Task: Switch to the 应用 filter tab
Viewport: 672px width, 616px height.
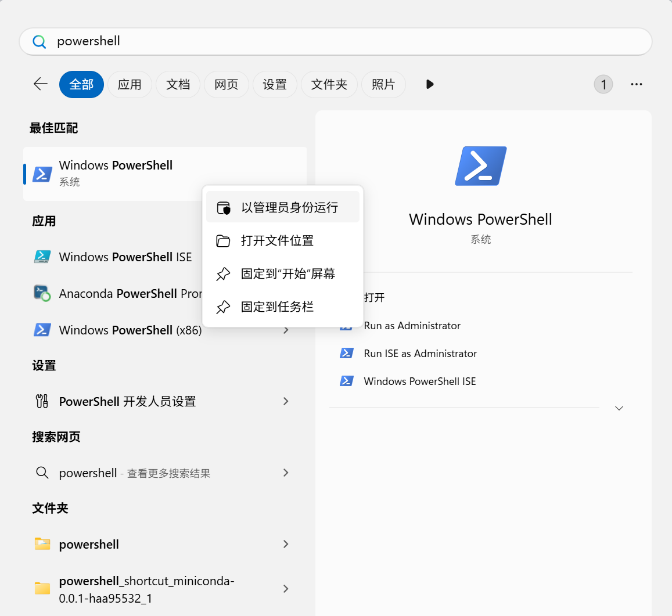Action: 130,84
